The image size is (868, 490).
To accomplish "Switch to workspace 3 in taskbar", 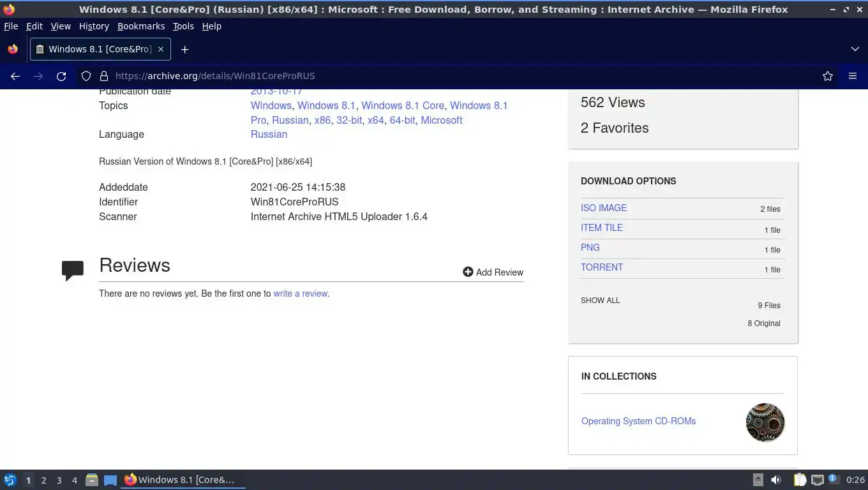I will point(59,480).
